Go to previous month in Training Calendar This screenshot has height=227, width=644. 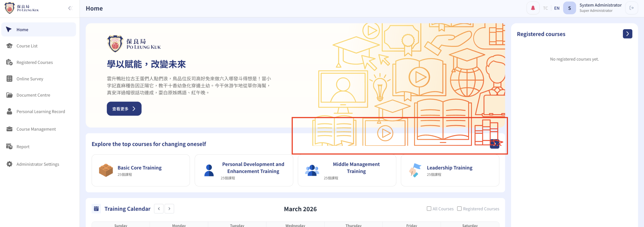coord(159,209)
